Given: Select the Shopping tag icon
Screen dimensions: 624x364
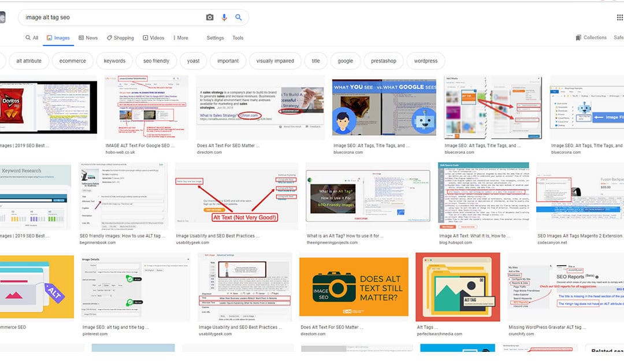Looking at the screenshot, I should [109, 38].
